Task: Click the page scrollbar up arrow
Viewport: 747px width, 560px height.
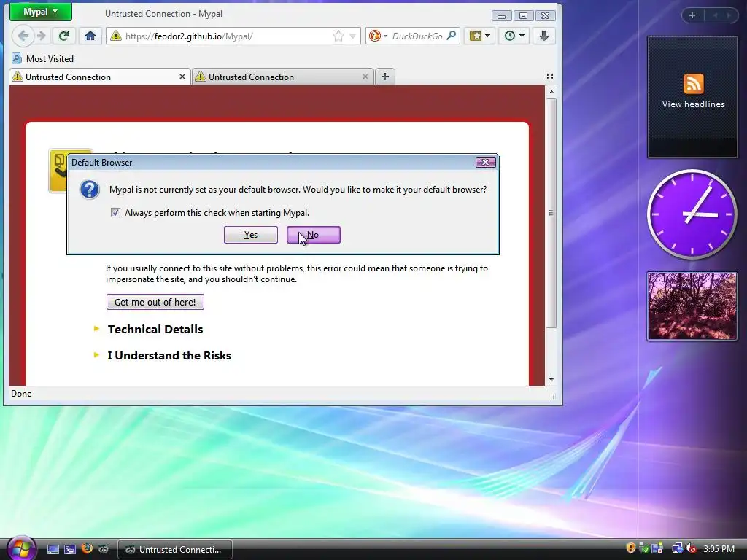Action: [x=551, y=91]
